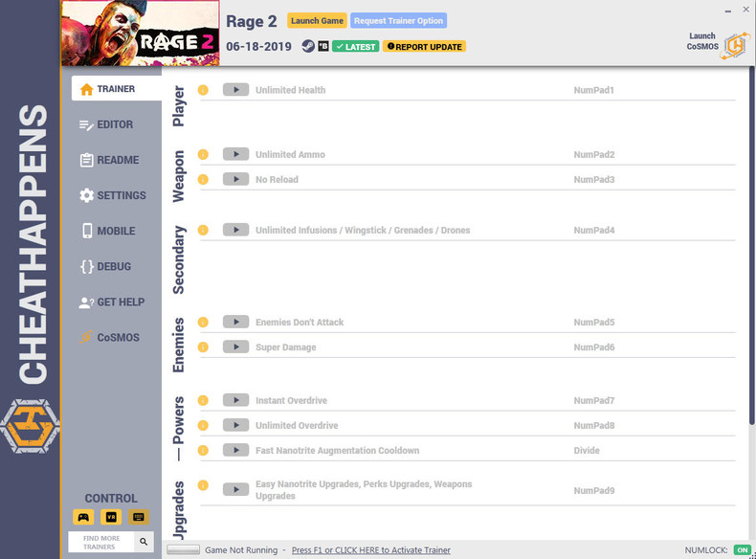The image size is (756, 559).
Task: Toggle Unlimited Health cheat
Action: pos(235,90)
